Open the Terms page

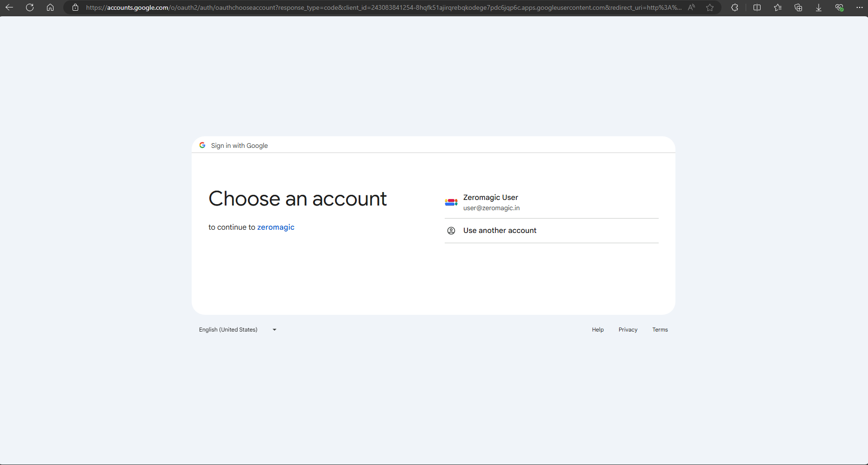pyautogui.click(x=660, y=330)
